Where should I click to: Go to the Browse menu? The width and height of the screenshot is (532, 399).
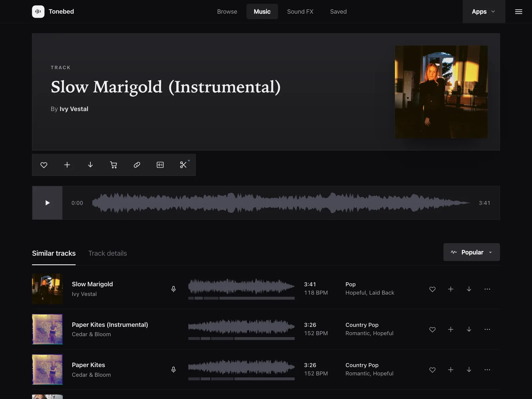[227, 12]
